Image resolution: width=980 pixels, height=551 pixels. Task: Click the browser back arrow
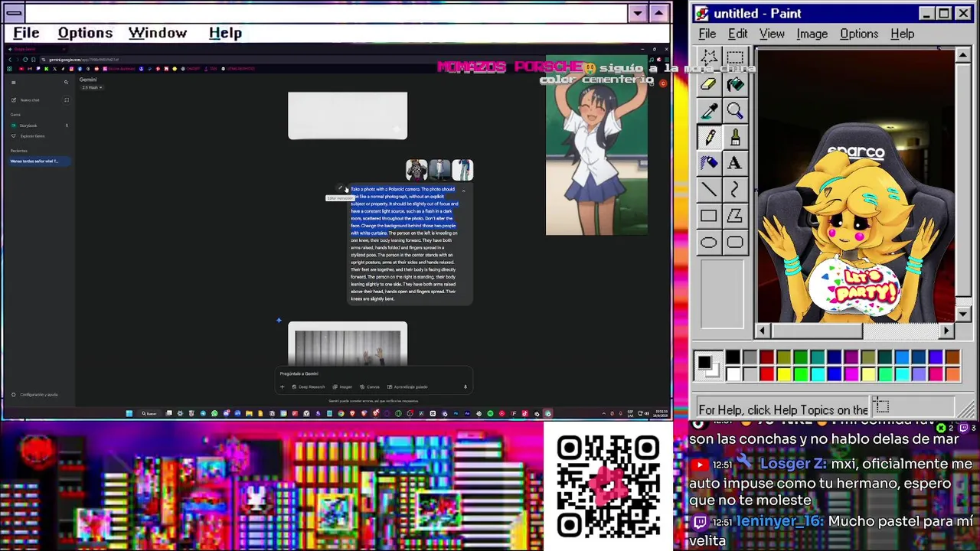point(10,60)
